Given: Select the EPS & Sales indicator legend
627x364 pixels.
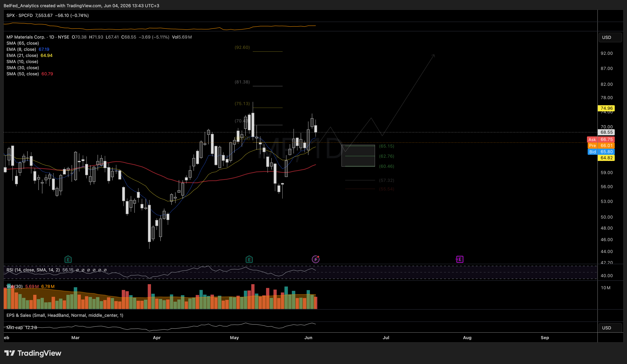Looking at the screenshot, I should pyautogui.click(x=65, y=315).
